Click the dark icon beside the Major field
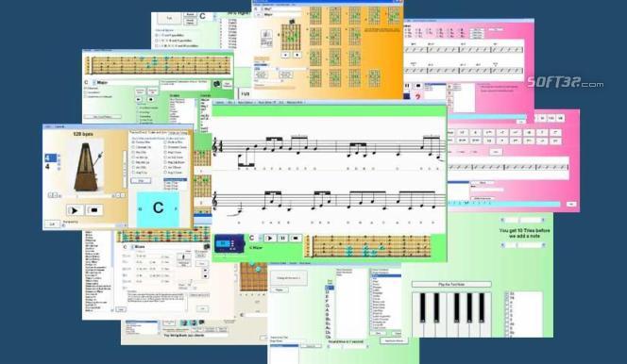The width and height of the screenshot is (627, 364). (217, 84)
